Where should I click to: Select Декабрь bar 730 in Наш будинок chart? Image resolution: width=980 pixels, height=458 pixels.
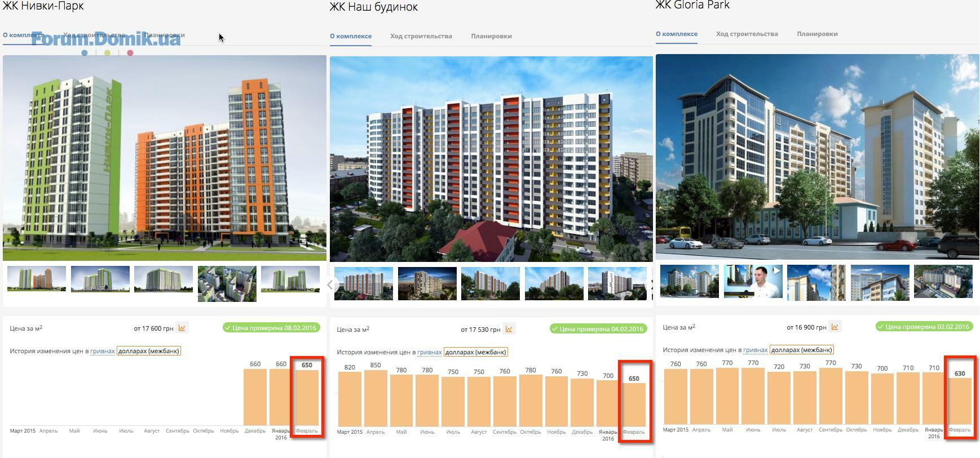click(582, 402)
